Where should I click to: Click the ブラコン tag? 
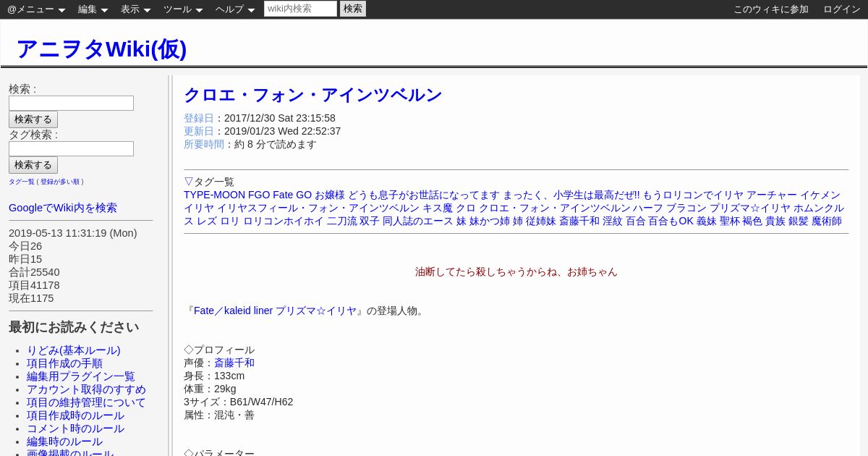coord(686,208)
